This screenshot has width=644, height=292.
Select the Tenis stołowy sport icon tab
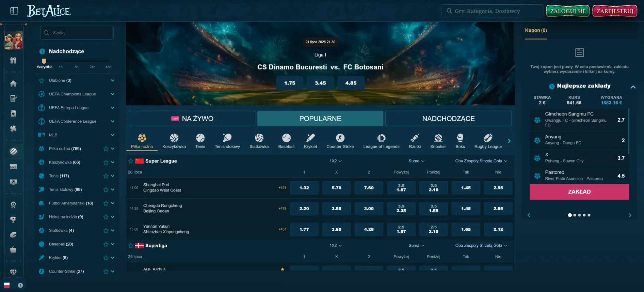tap(227, 141)
